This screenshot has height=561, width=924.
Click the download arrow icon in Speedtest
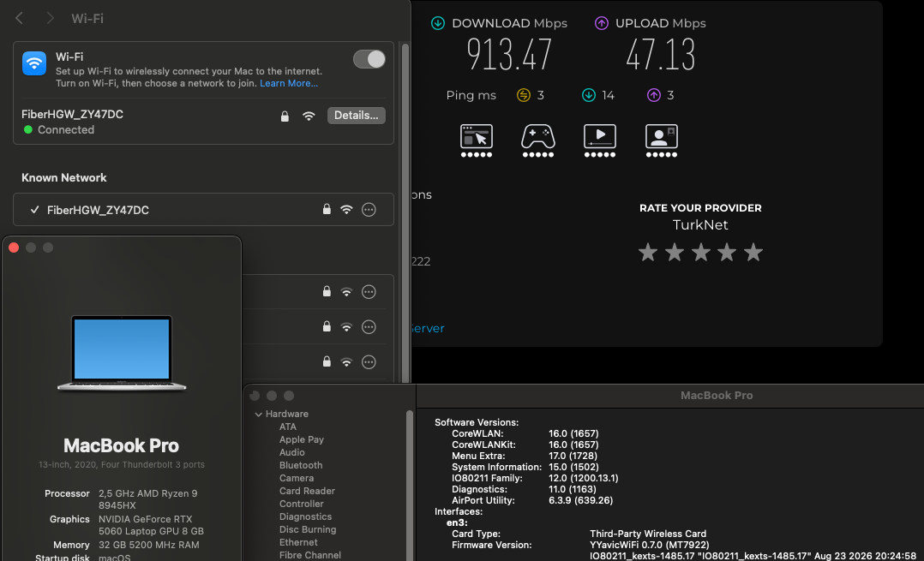[x=438, y=23]
